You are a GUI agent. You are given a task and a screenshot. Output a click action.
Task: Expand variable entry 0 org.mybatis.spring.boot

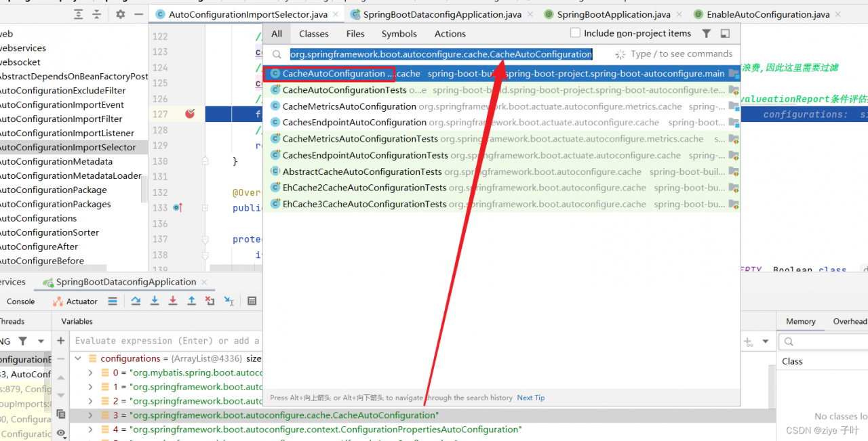pyautogui.click(x=92, y=373)
